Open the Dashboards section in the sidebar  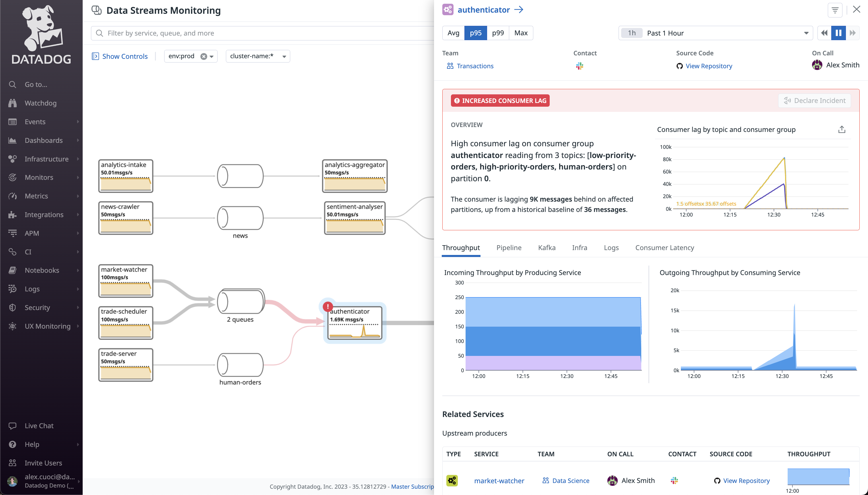44,140
